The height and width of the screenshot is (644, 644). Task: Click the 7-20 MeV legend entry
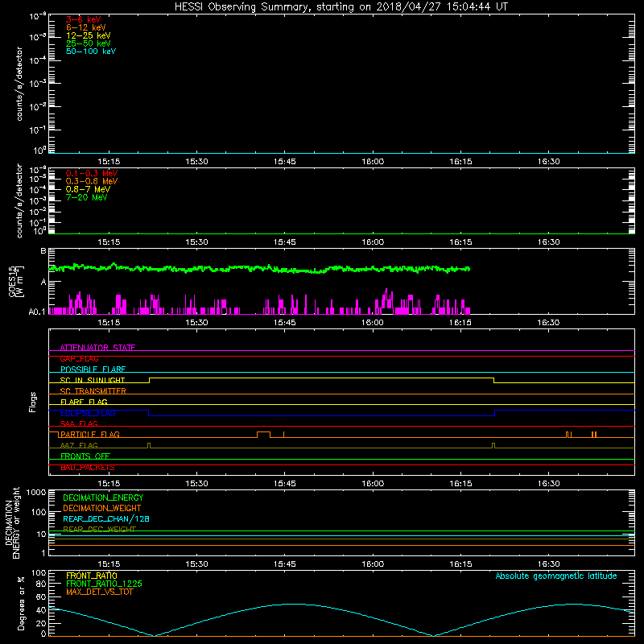coord(86,197)
